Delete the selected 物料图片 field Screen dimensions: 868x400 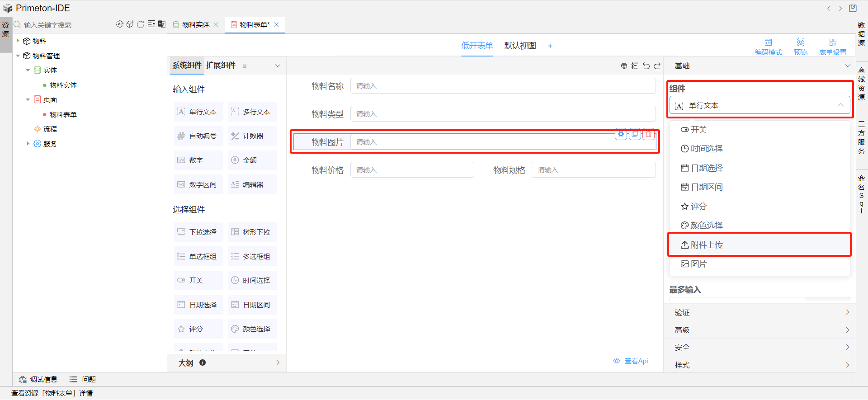coord(649,134)
